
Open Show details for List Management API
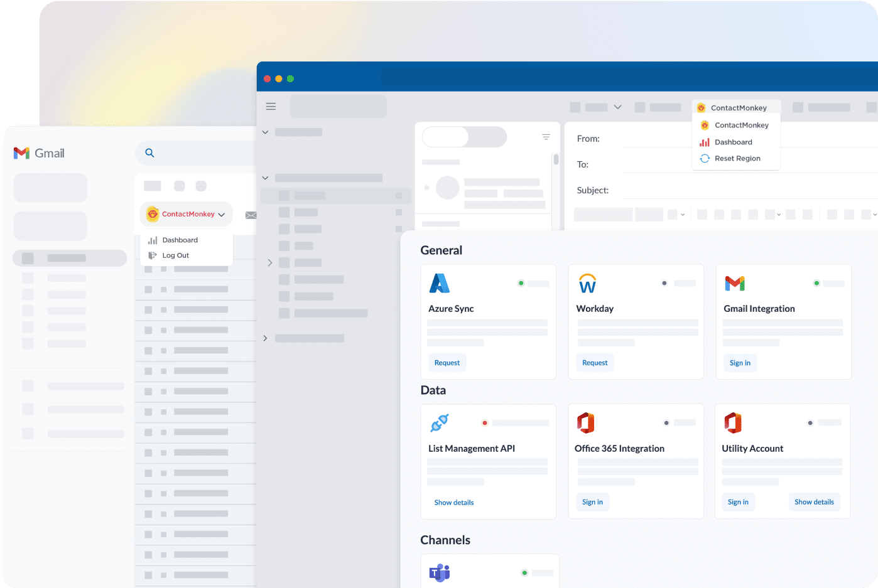point(454,502)
